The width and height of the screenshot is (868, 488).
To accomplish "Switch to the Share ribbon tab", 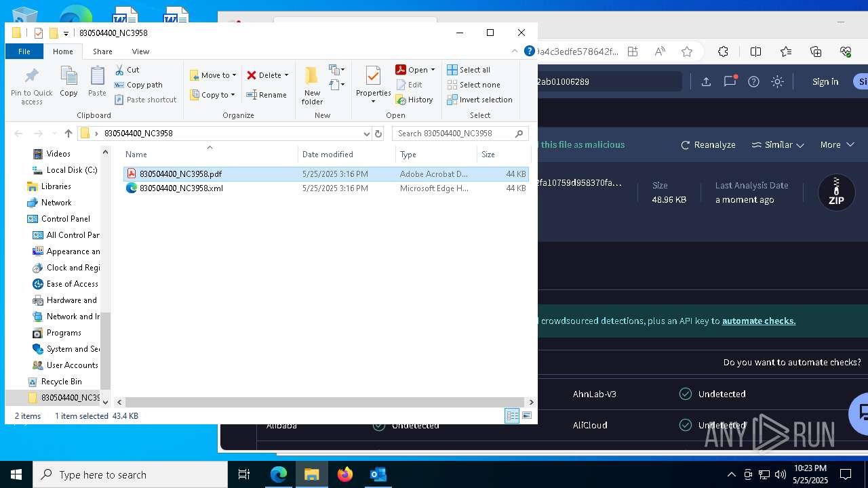I will point(102,52).
